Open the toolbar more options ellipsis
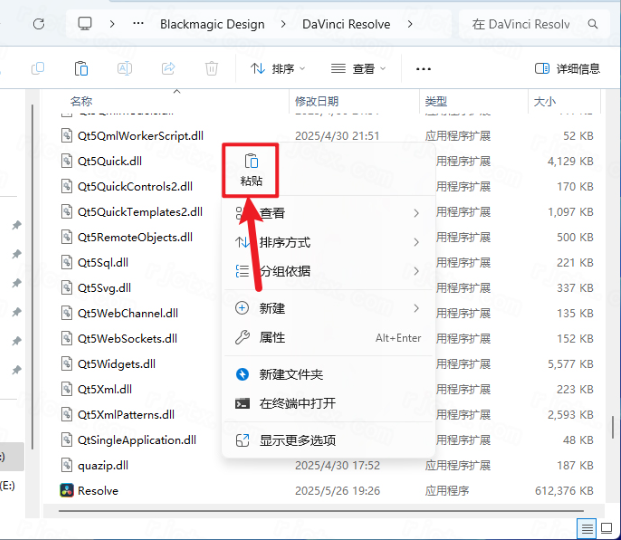This screenshot has height=540, width=621. (x=423, y=69)
